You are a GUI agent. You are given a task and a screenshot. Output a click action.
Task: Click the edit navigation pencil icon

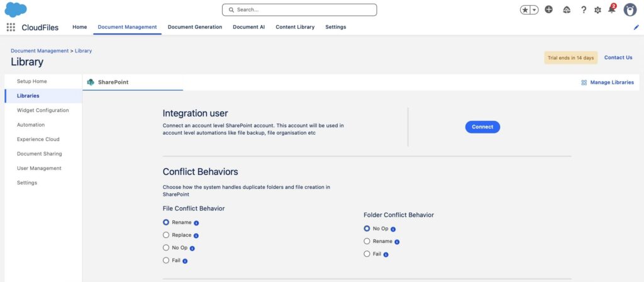(x=636, y=27)
